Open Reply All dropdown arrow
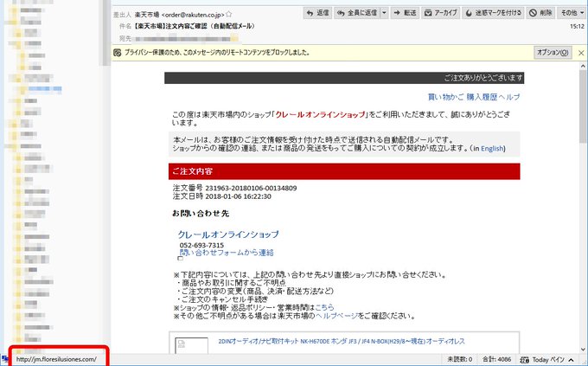588x366 pixels. (385, 13)
